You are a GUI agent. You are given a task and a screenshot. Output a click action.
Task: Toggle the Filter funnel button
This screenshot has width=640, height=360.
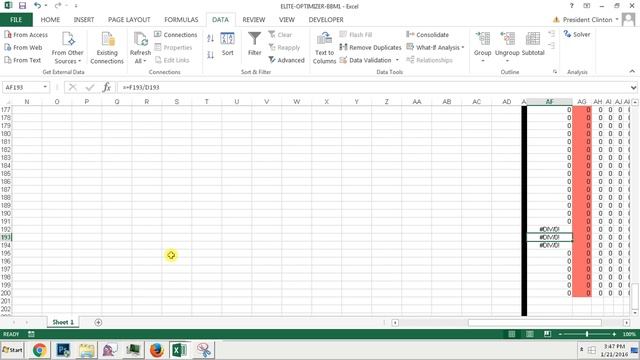(x=254, y=44)
